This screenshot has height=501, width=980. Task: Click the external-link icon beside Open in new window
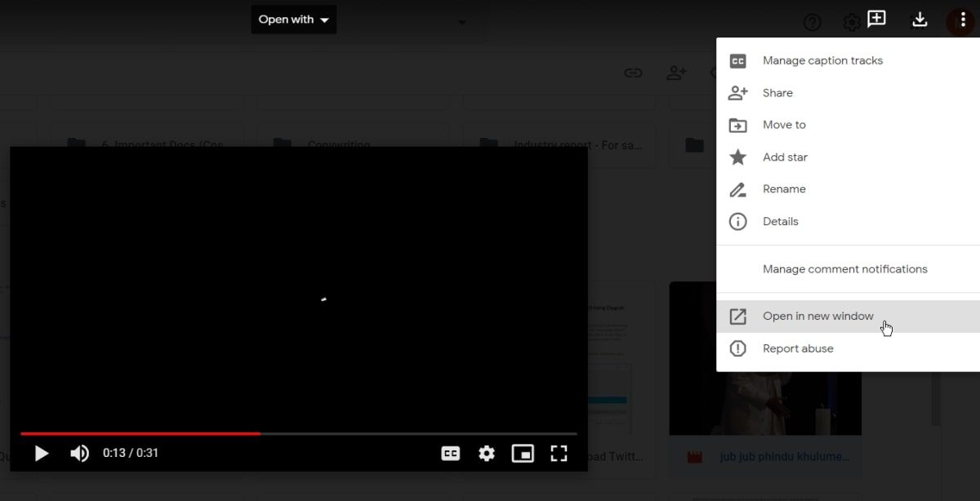pyautogui.click(x=737, y=316)
